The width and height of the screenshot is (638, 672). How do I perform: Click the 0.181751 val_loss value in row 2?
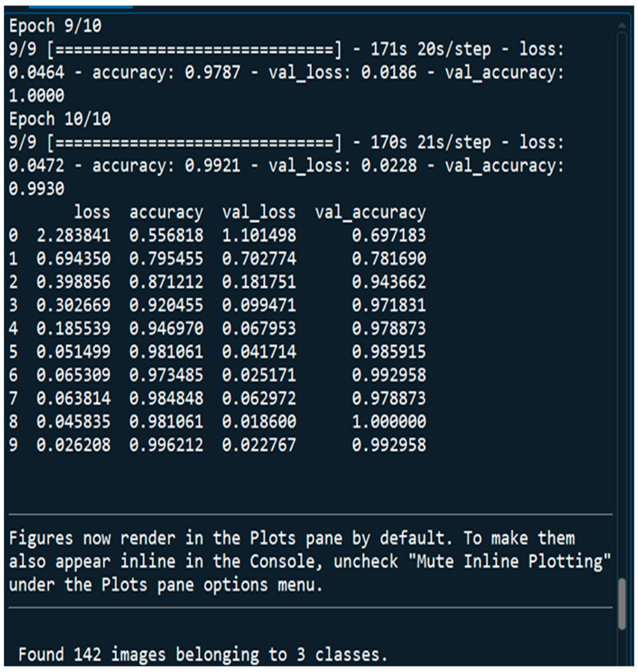(x=259, y=282)
